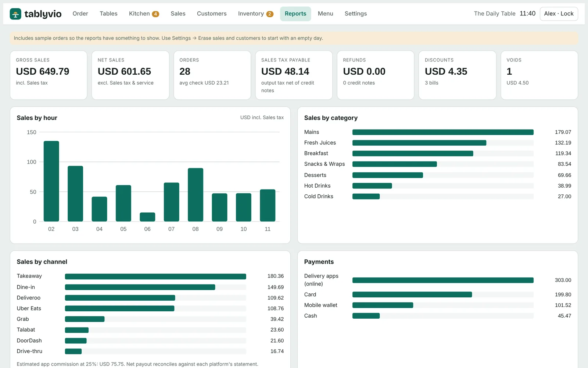The height and width of the screenshot is (368, 588).
Task: Open the Order tab
Action: point(80,14)
